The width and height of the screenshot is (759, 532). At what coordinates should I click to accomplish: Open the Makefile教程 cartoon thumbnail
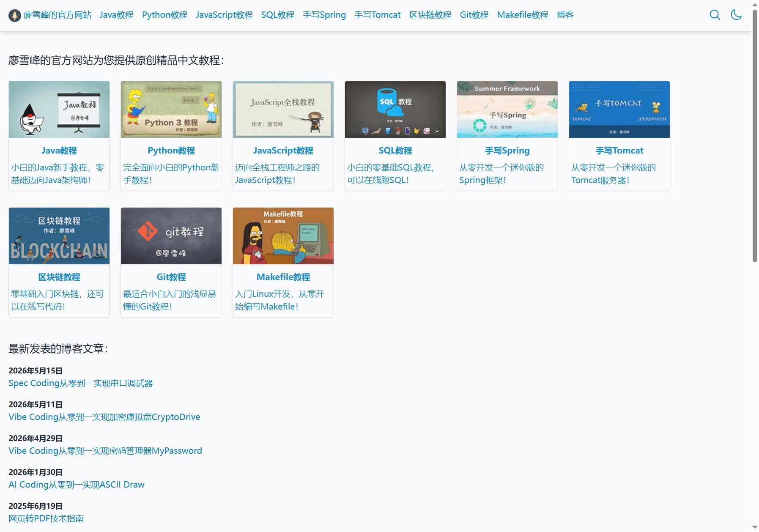click(x=283, y=236)
